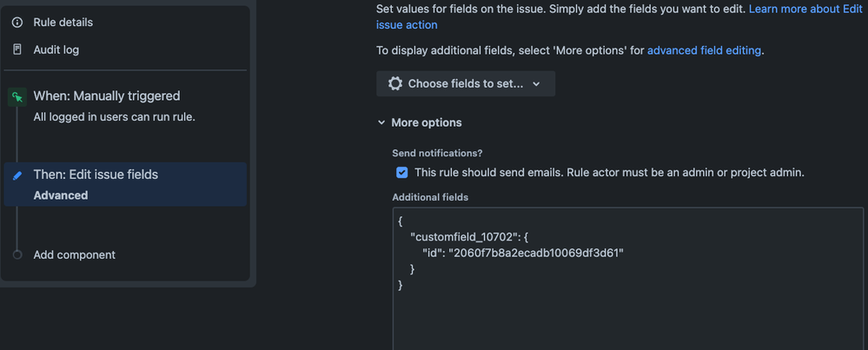The width and height of the screenshot is (868, 350).
Task: Click the More options heading text
Action: click(427, 123)
